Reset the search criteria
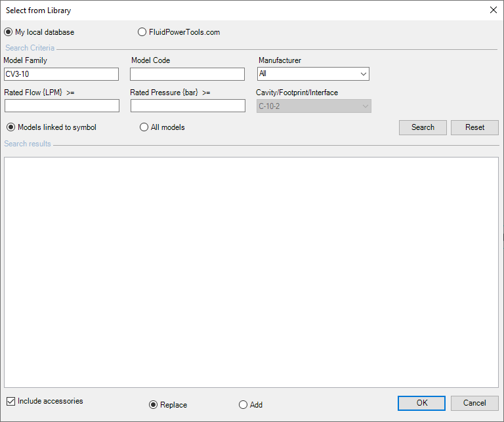The height and width of the screenshot is (422, 504). [474, 127]
